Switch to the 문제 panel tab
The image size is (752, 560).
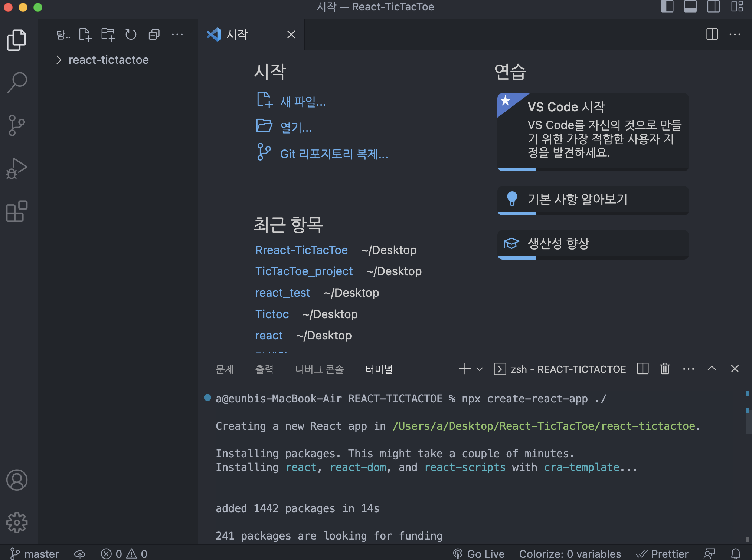(225, 369)
